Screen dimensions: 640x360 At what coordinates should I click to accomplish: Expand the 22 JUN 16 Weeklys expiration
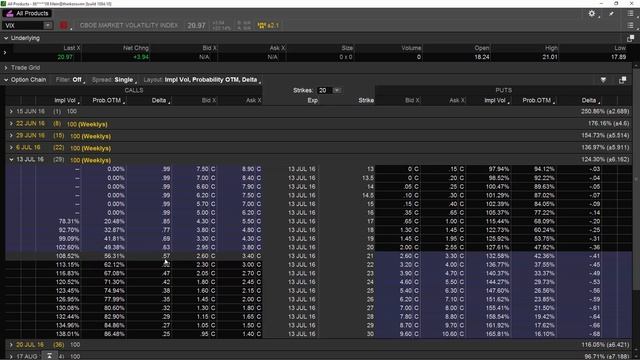(x=11, y=123)
